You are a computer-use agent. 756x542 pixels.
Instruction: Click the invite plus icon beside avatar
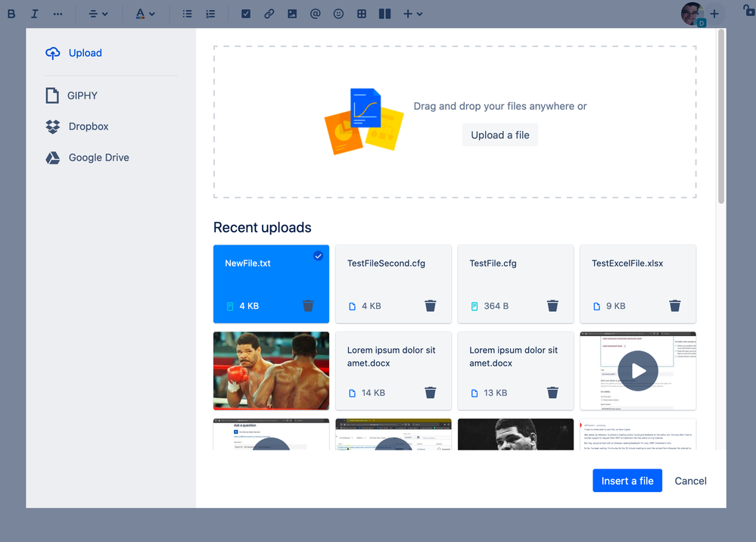coord(714,14)
